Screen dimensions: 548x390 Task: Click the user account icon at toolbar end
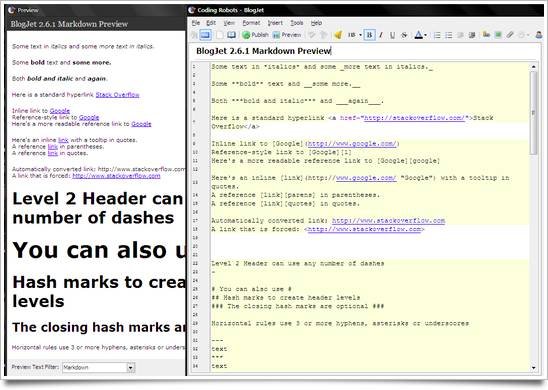pos(539,35)
